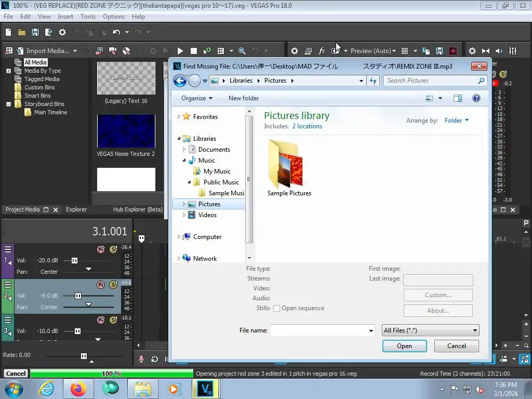Click the Rate slider handle
This screenshot has height=399, width=532.
(84, 356)
